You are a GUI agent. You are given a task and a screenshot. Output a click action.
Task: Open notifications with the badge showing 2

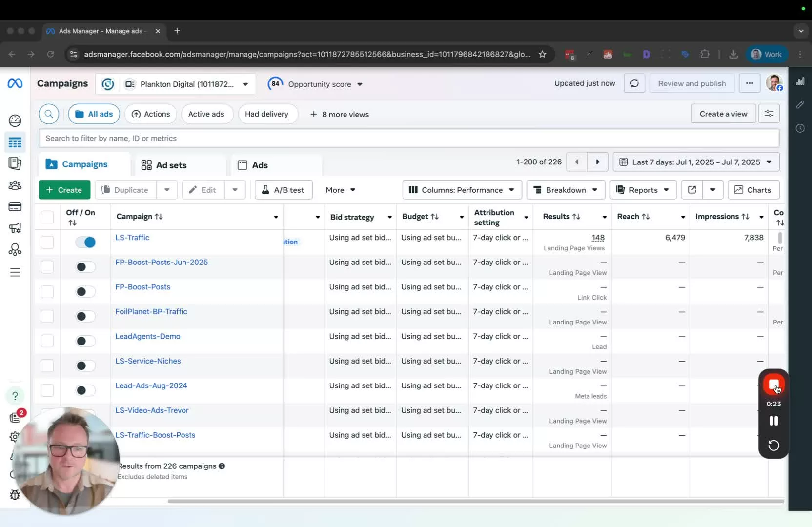click(x=15, y=418)
